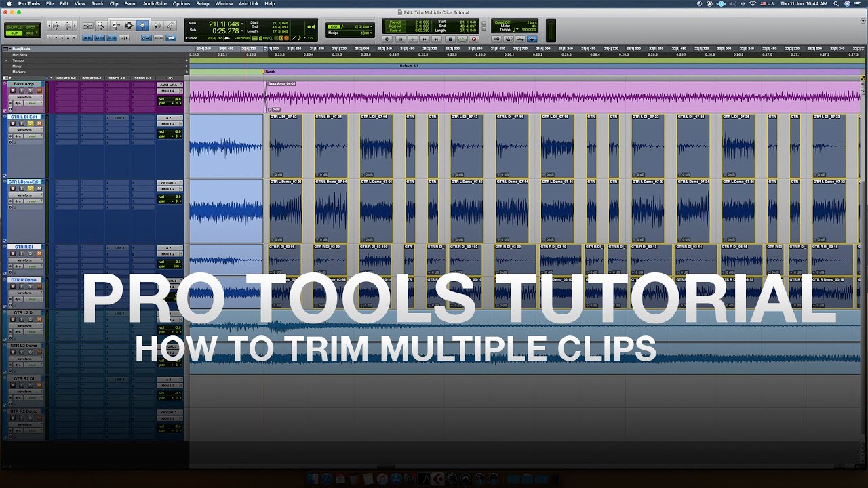Mute the Bass Amp track

pos(39,91)
